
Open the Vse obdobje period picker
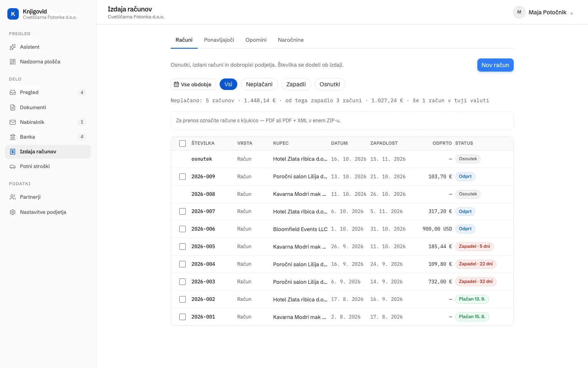coord(193,84)
